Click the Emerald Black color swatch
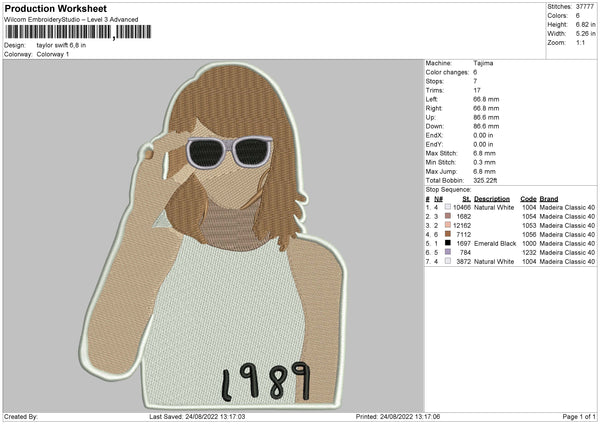 (448, 243)
